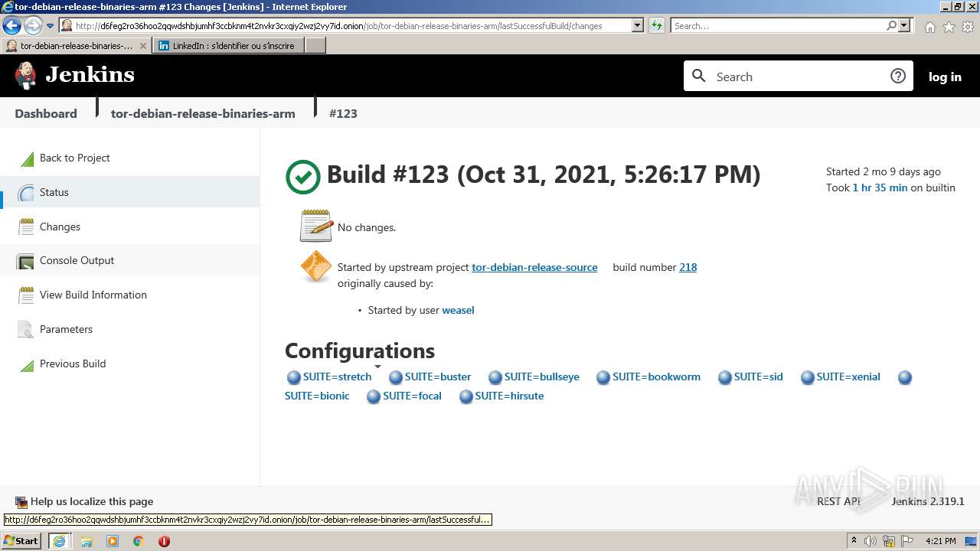
Task: Open the SUITE=bionic configuration link
Action: (x=317, y=396)
